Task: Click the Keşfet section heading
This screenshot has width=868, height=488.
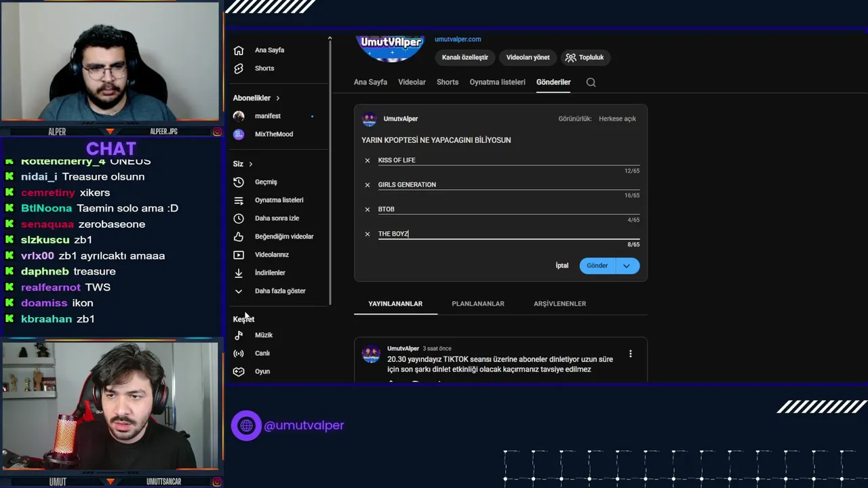Action: (x=243, y=319)
